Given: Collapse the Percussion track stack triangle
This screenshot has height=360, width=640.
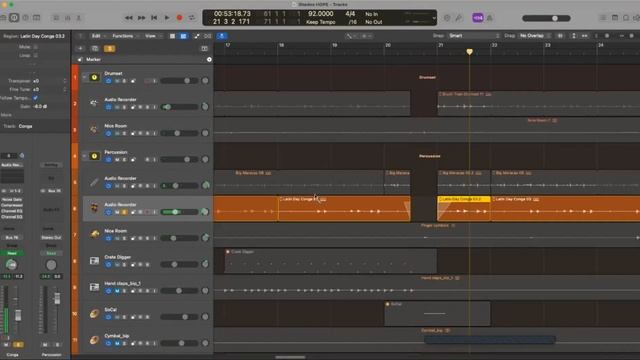Looking at the screenshot, I should pos(84,156).
